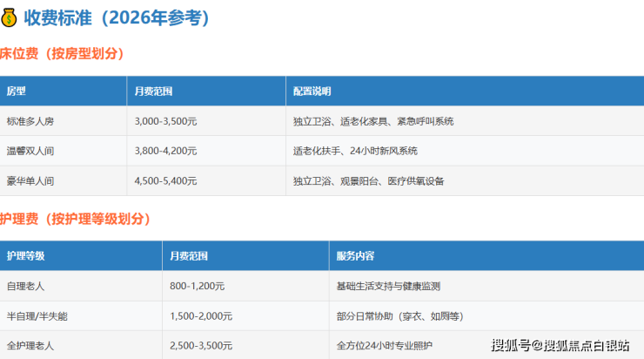Click the 房型 column header
The image size is (644, 359).
(16, 91)
